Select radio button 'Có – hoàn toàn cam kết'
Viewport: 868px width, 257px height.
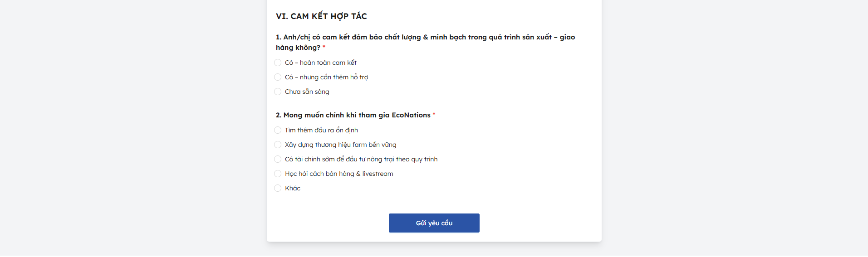(278, 63)
